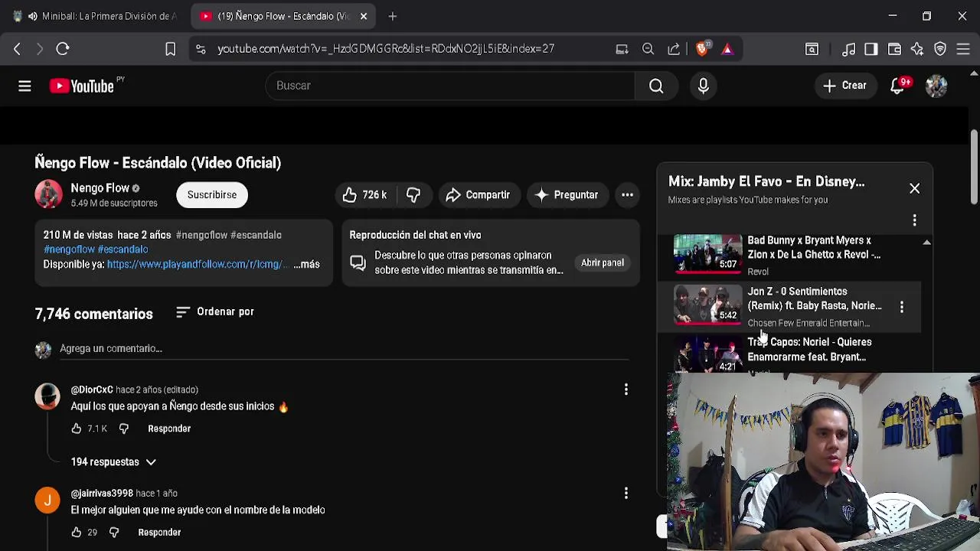The width and height of the screenshot is (980, 551).
Task: Expand the 194 respuestas replies
Action: click(113, 462)
